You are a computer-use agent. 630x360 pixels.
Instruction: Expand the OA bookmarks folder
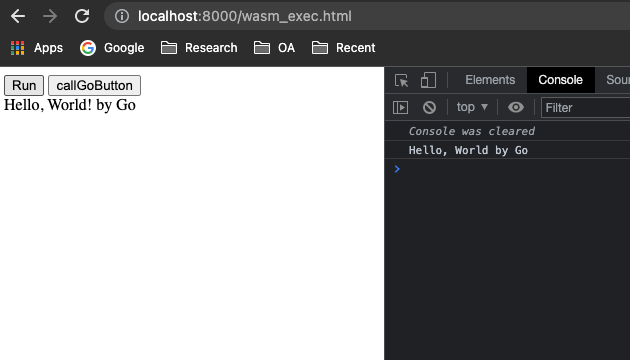pyautogui.click(x=274, y=48)
